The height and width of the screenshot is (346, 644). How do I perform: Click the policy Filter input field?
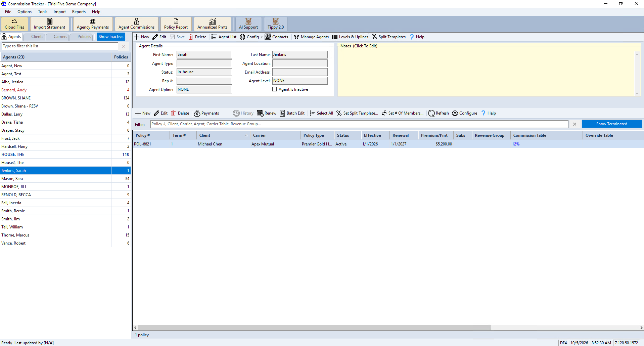coord(359,124)
